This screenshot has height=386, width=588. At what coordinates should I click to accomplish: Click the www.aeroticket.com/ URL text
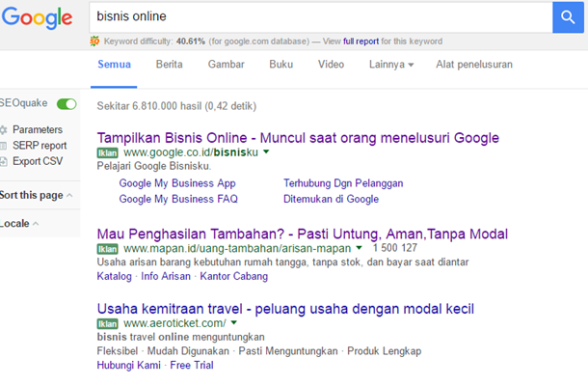click(x=175, y=323)
